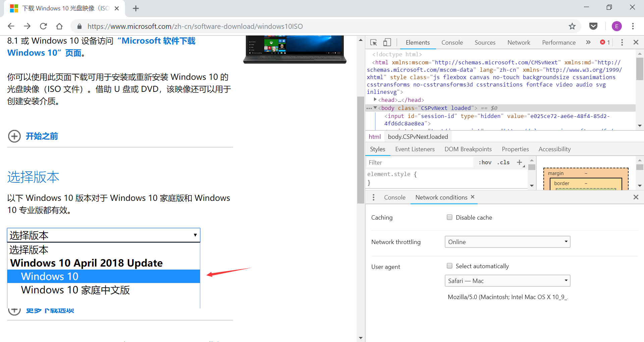Open the Properties sub-tab
Image resolution: width=644 pixels, height=342 pixels.
(x=515, y=149)
